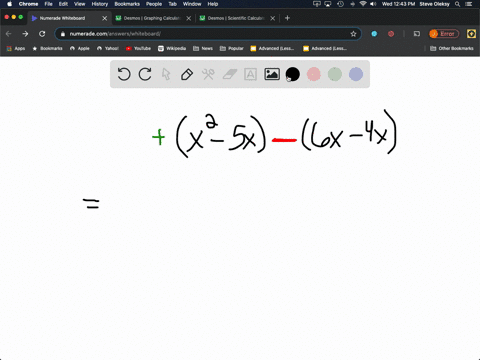Open the insert image tool

[x=272, y=74]
